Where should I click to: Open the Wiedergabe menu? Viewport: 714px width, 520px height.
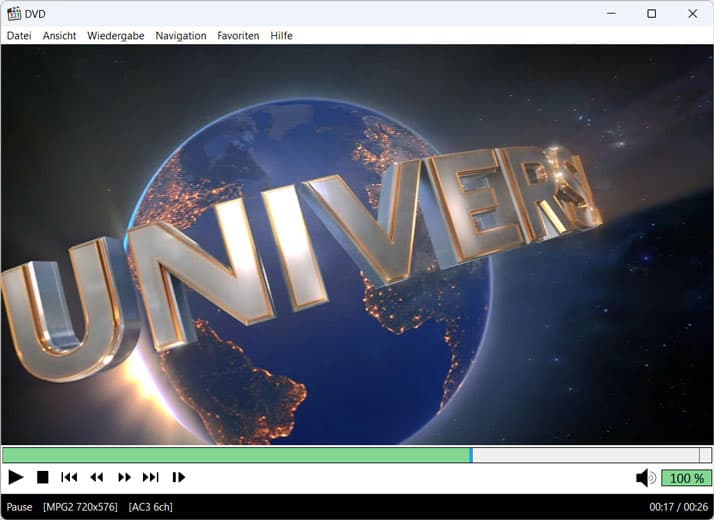116,36
